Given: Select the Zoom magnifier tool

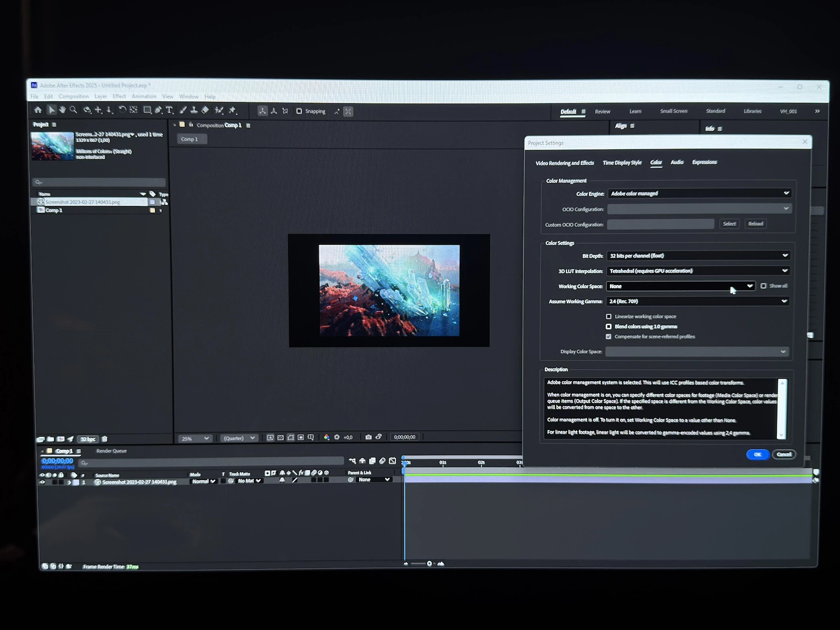Looking at the screenshot, I should (x=73, y=110).
